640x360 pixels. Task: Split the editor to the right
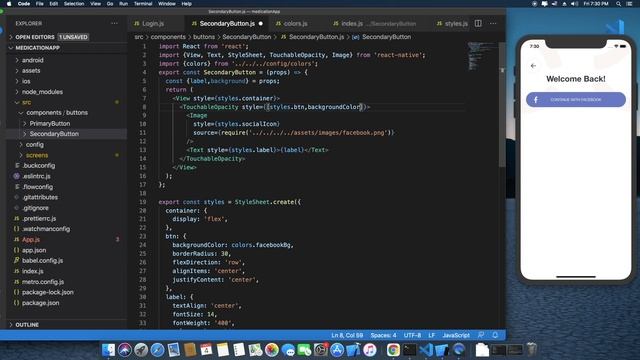(x=478, y=24)
